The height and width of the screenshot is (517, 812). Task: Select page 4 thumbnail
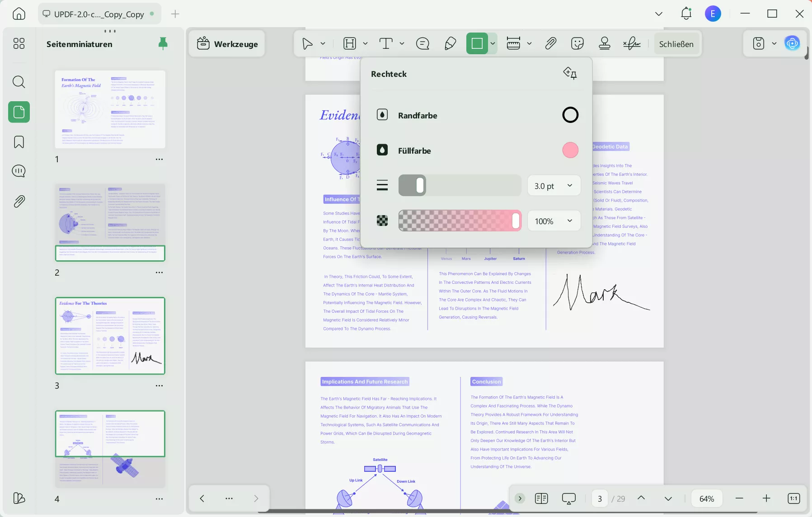[x=110, y=449]
